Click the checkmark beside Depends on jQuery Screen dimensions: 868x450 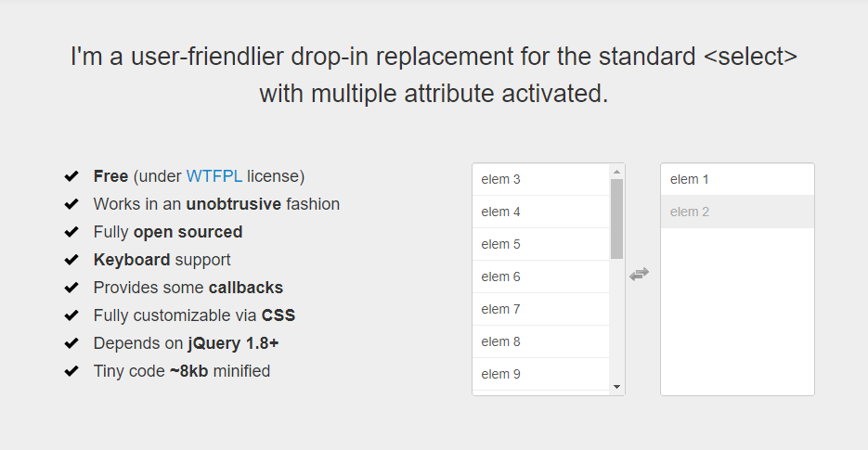coord(71,343)
